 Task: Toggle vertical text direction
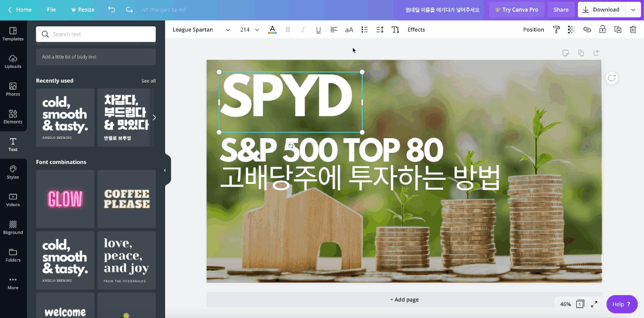tap(395, 30)
